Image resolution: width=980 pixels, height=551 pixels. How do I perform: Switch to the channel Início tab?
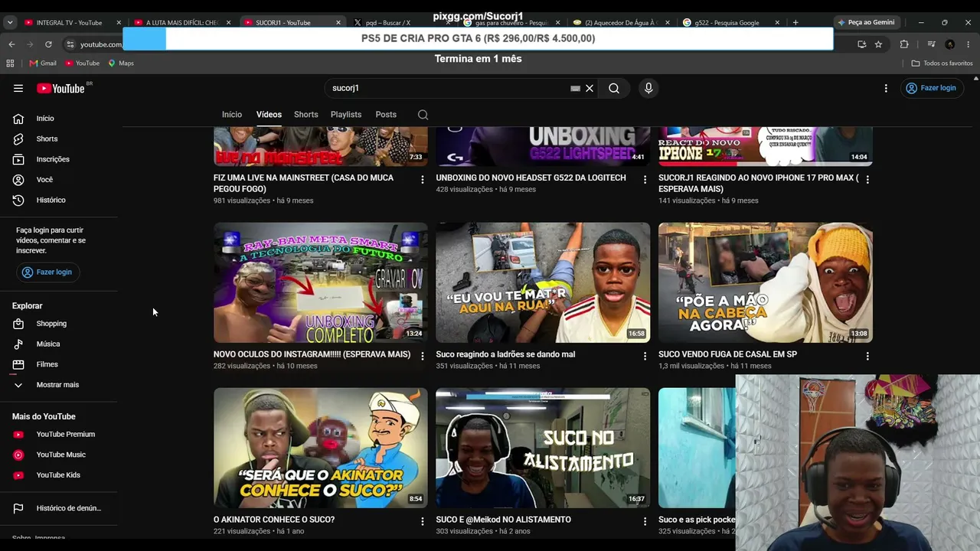pyautogui.click(x=232, y=115)
